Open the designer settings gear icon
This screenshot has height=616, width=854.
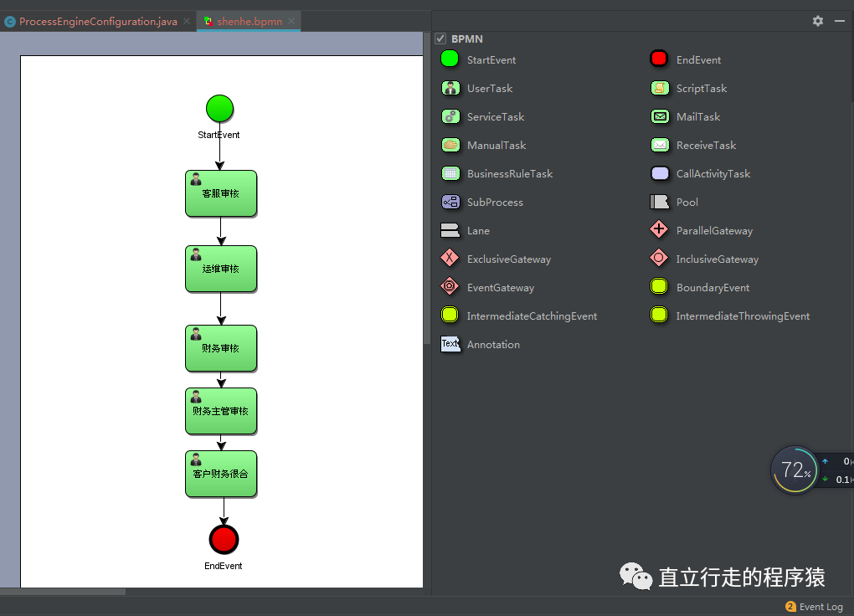(817, 21)
